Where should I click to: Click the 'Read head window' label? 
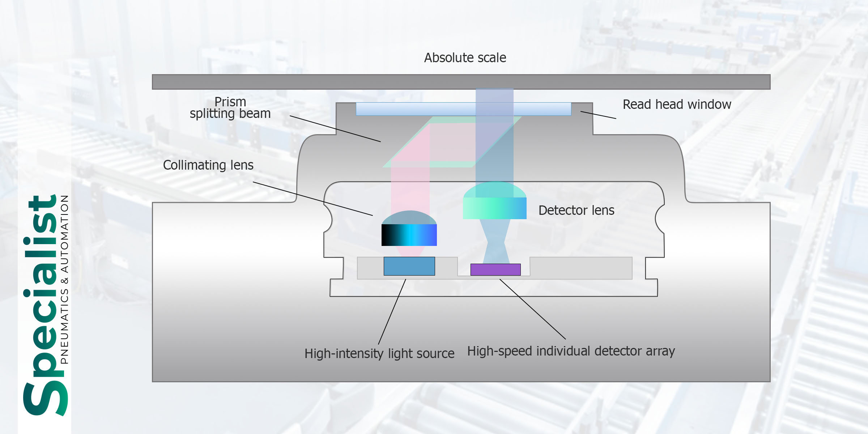tap(677, 105)
